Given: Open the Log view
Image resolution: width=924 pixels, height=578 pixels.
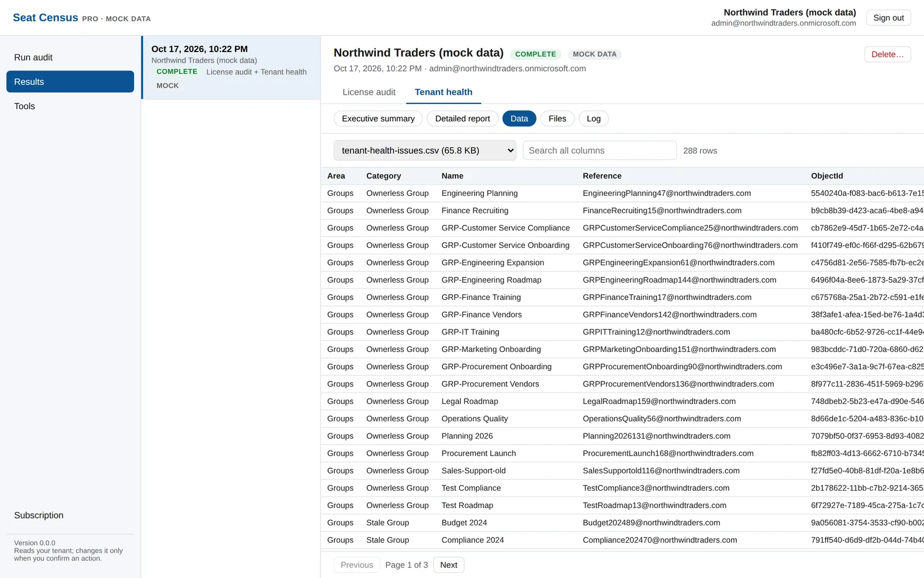Looking at the screenshot, I should pos(594,118).
